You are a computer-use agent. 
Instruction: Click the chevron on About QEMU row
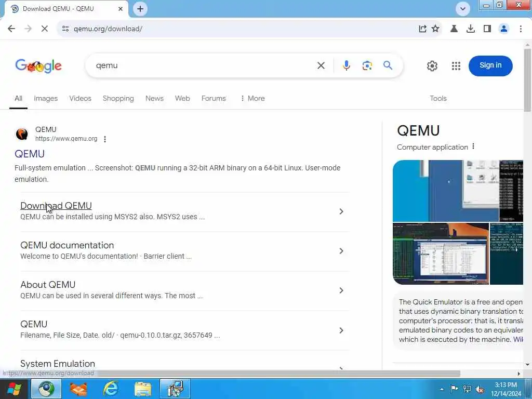[341, 290]
